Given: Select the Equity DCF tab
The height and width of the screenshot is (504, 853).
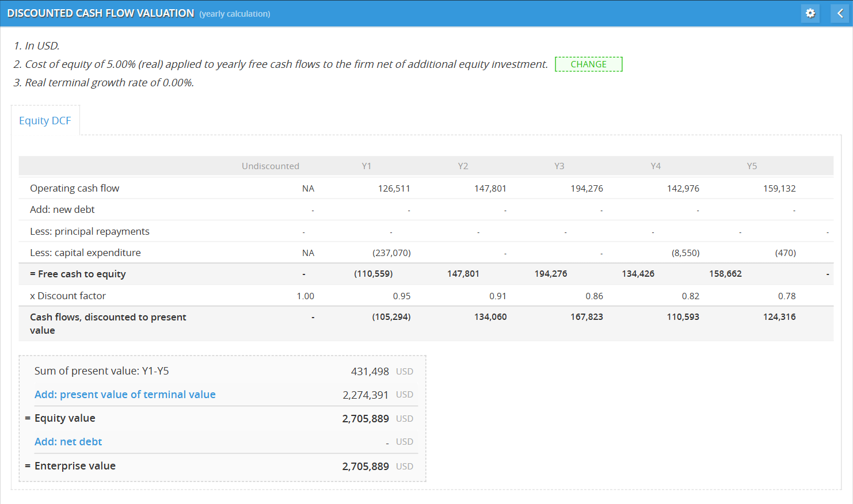Looking at the screenshot, I should coord(45,121).
